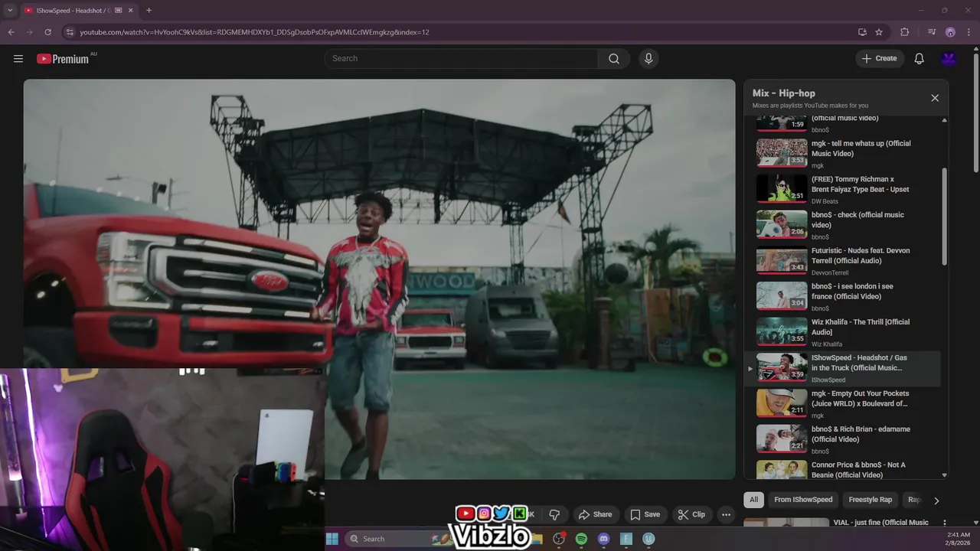The height and width of the screenshot is (551, 980).
Task: Play Connor Price & bbno$ - Not A Beanie
Action: pyautogui.click(x=842, y=469)
